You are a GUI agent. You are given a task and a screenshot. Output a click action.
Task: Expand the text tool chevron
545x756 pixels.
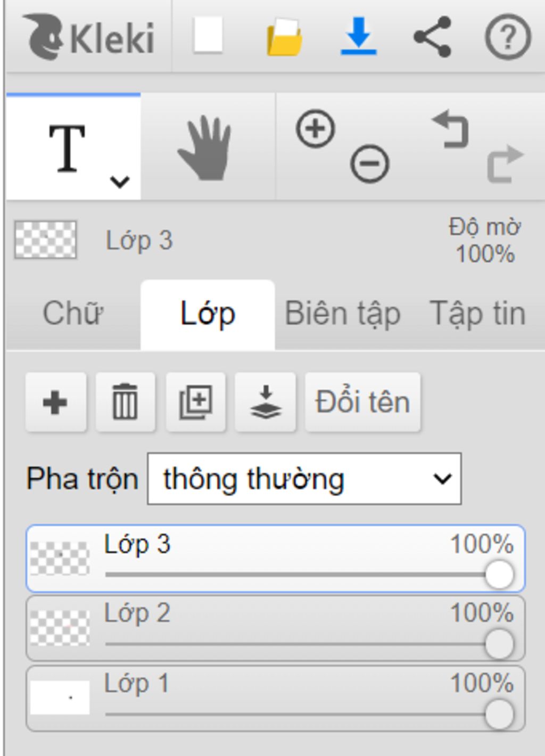click(120, 182)
